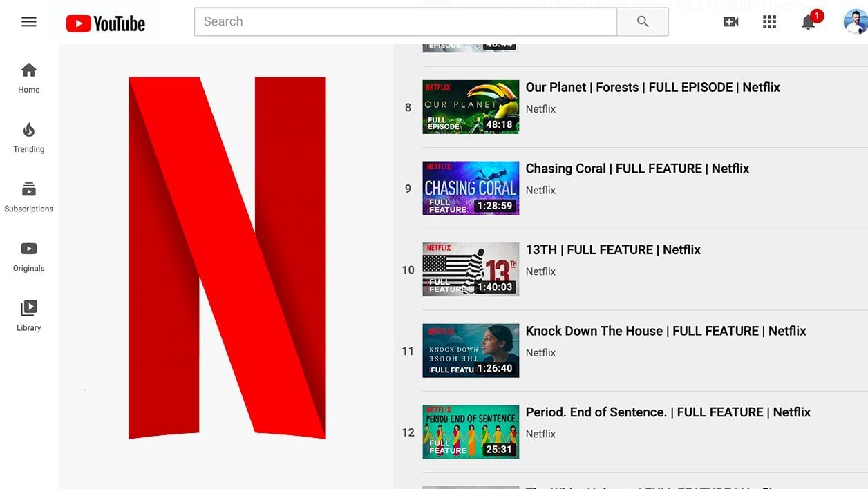Viewport: 868px width, 489px height.
Task: Play the Knock Down The House thumbnail
Action: (x=471, y=350)
